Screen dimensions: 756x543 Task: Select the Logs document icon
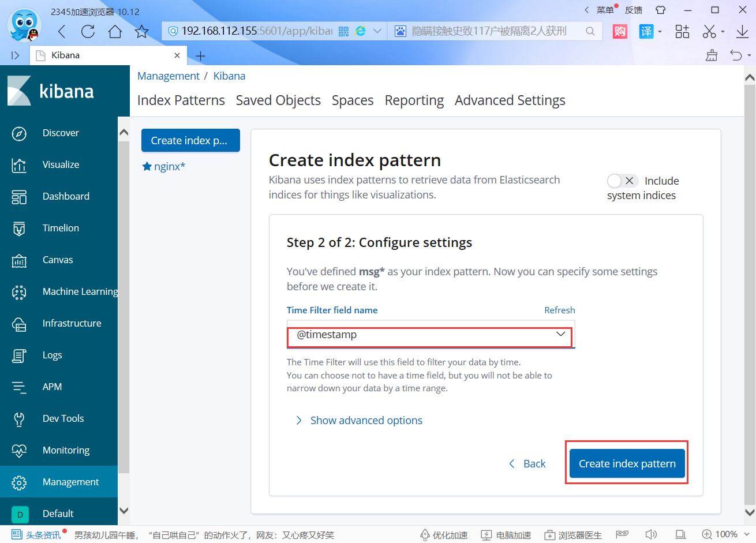[x=19, y=355]
